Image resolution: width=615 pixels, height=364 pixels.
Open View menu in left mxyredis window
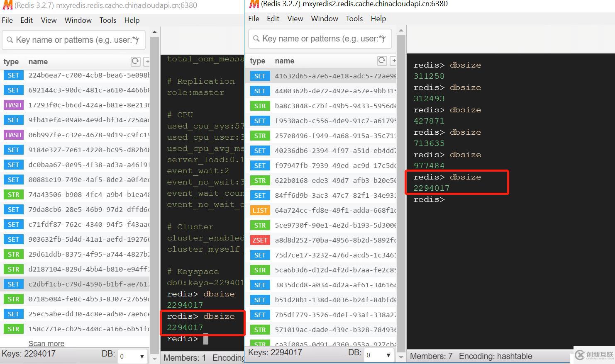pyautogui.click(x=49, y=20)
